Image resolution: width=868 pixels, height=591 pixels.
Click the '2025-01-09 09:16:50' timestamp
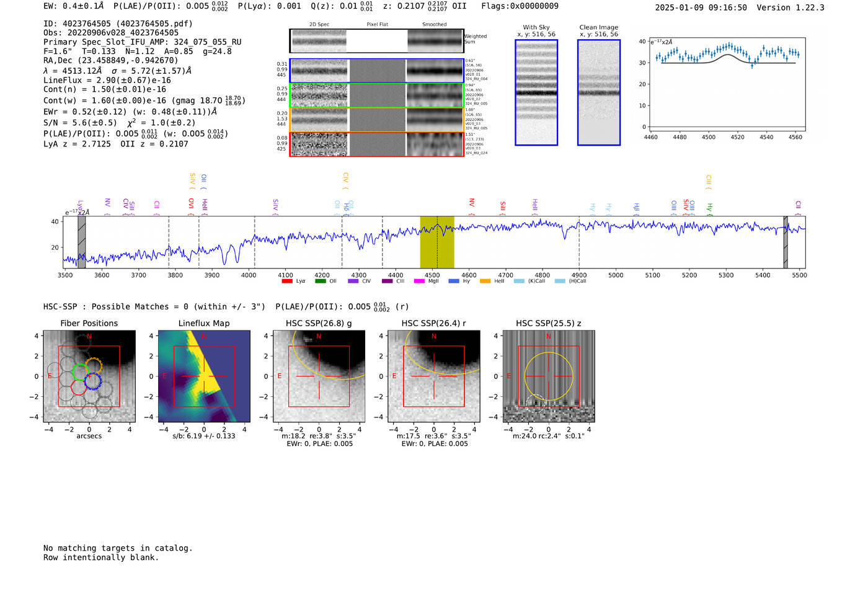click(701, 7)
